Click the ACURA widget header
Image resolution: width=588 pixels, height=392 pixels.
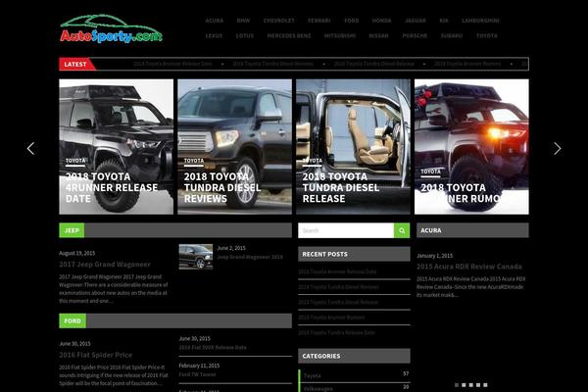pos(472,230)
